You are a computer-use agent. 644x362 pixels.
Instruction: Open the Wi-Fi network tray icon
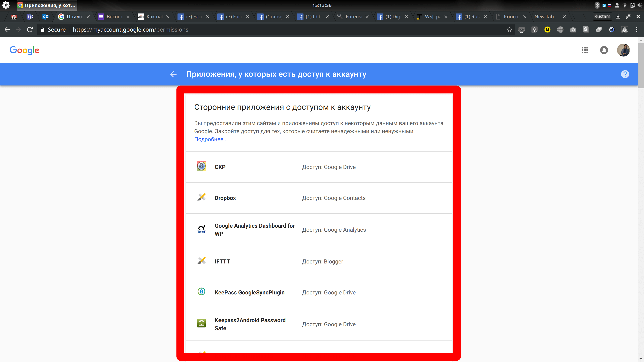624,5
